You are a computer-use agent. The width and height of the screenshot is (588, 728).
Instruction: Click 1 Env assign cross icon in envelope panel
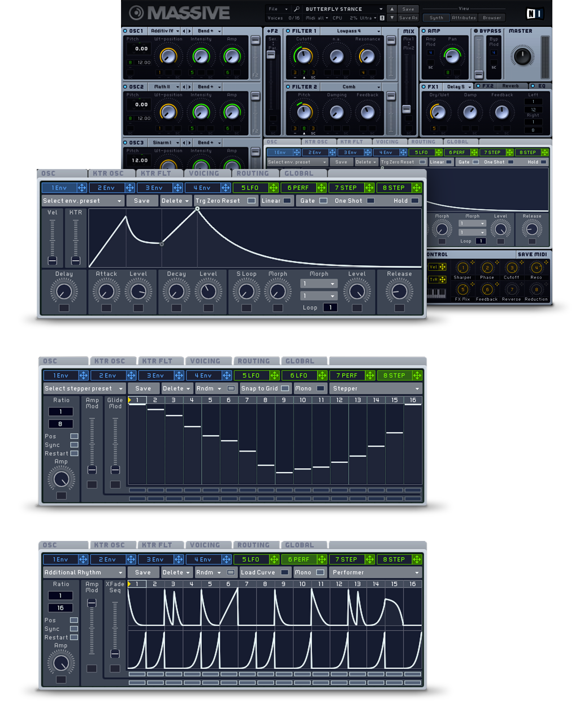pos(82,188)
